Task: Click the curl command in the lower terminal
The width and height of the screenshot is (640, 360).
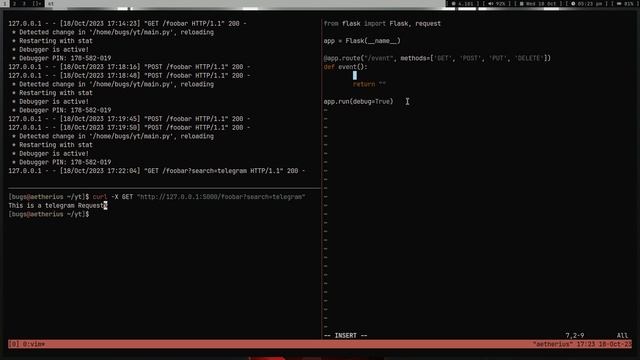Action: 199,197
